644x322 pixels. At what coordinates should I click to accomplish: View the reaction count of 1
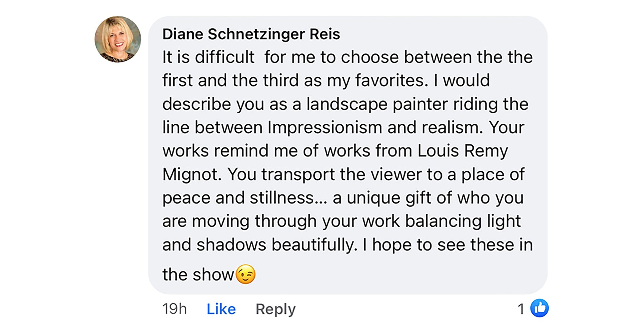[x=521, y=309]
